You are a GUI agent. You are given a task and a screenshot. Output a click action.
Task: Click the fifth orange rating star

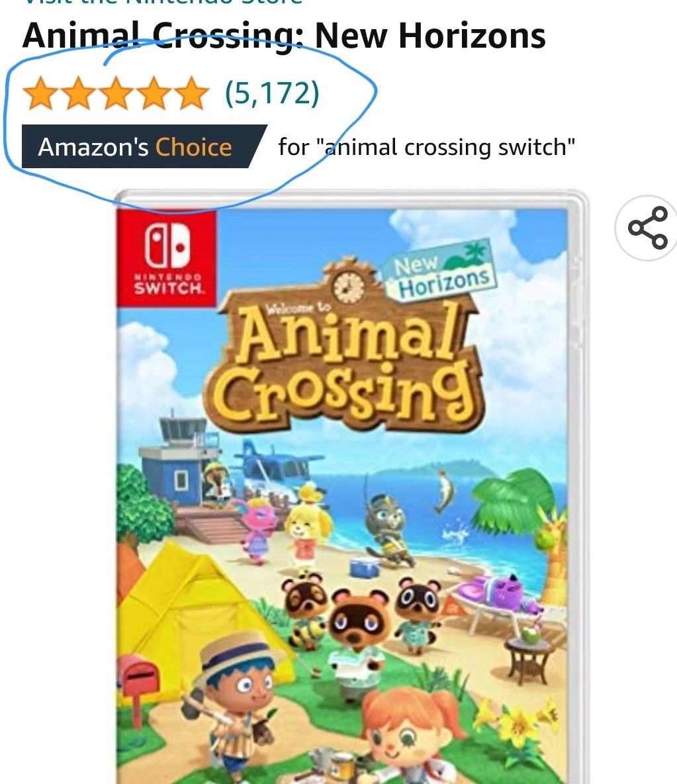(191, 93)
